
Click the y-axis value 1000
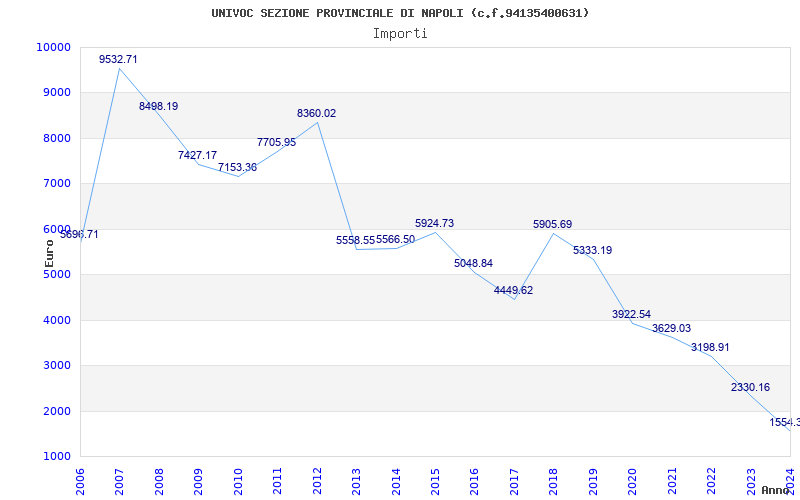pyautogui.click(x=56, y=457)
